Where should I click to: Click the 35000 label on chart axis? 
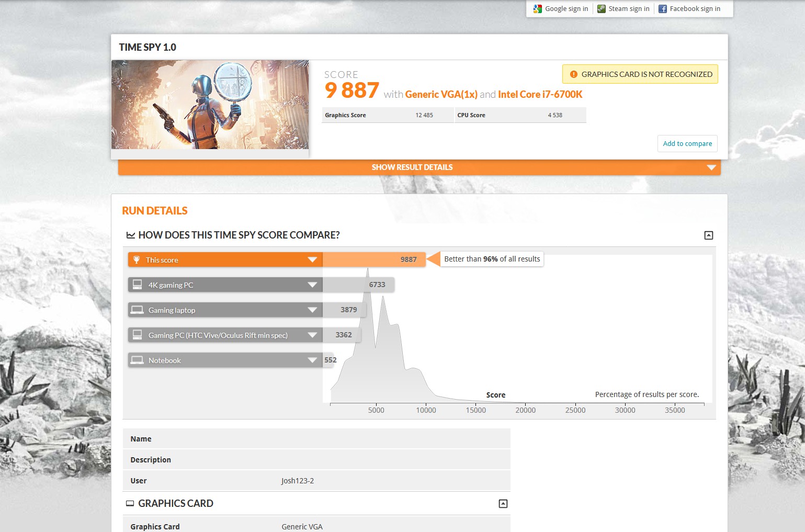pos(675,410)
